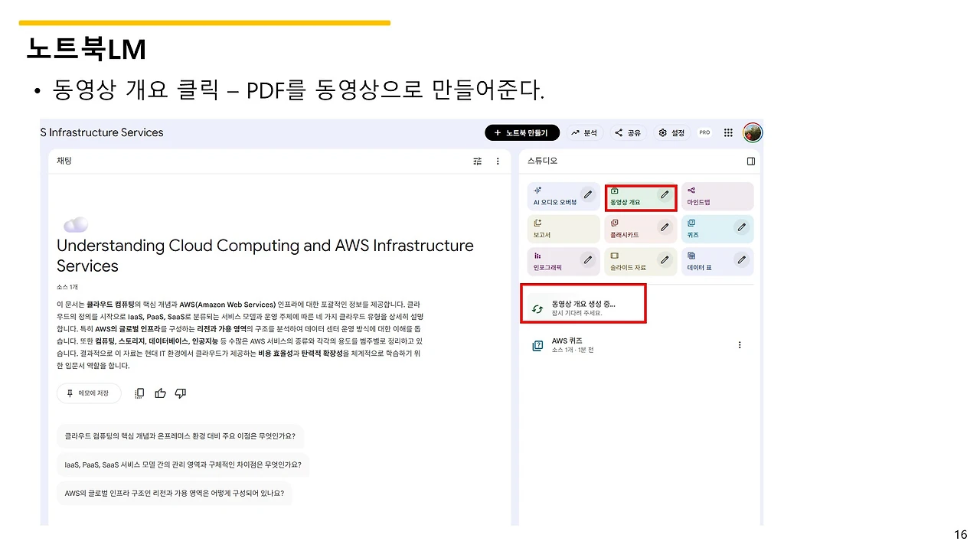Click the 공유 share button
The image size is (980, 551).
point(628,132)
